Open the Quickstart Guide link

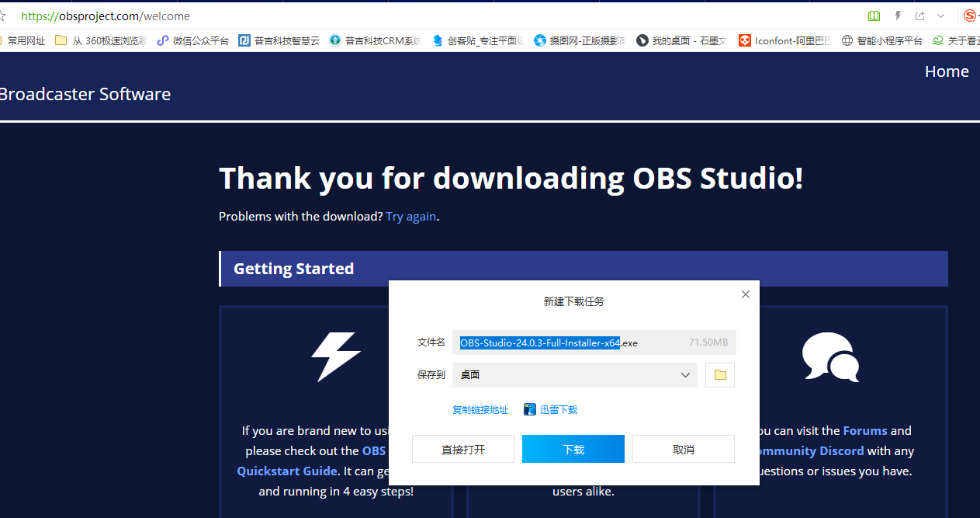[287, 471]
